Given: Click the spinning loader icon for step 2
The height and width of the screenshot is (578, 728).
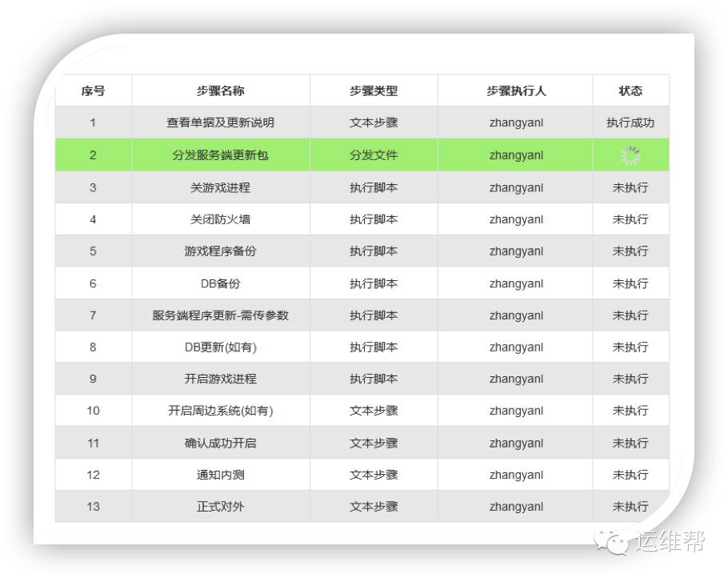Looking at the screenshot, I should [x=631, y=155].
